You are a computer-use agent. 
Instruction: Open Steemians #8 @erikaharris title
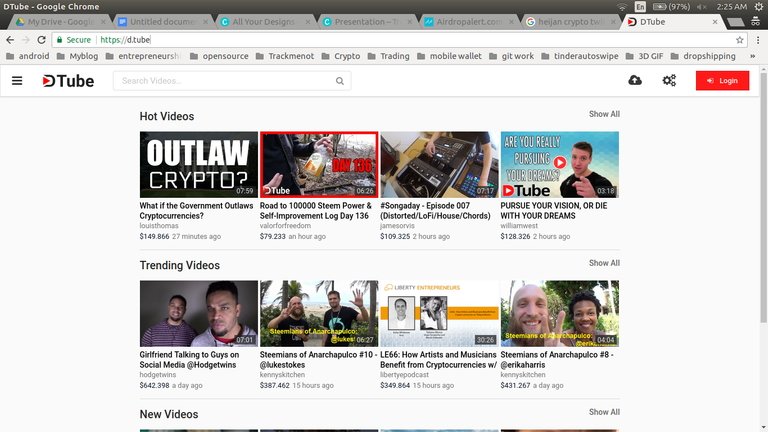coord(557,360)
